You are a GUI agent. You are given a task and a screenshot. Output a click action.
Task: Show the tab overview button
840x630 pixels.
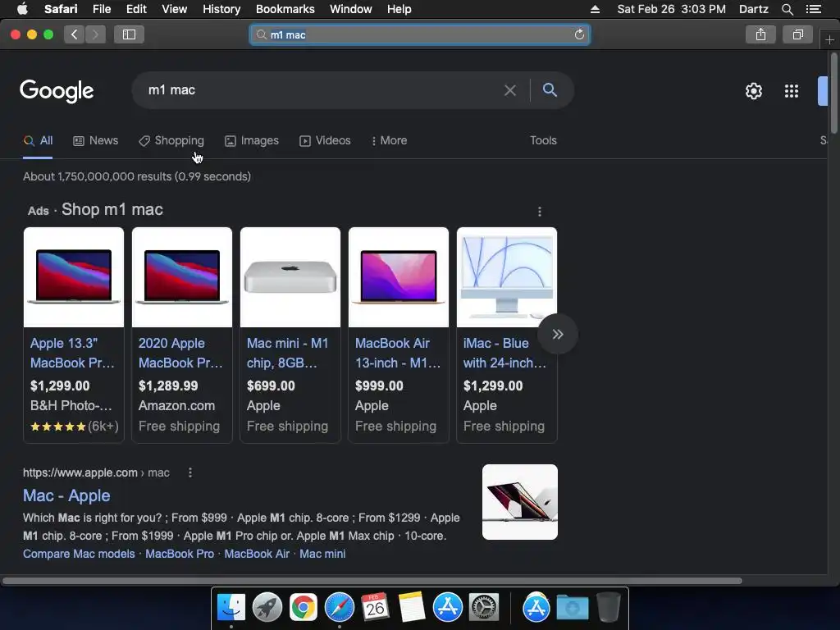click(x=797, y=34)
